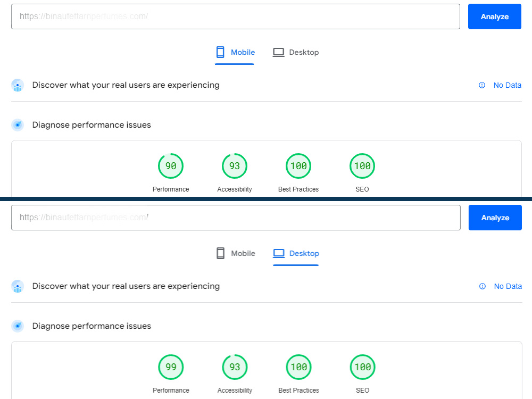The image size is (532, 399).
Task: Click the laptop icon in the bottom report
Action: tap(279, 253)
